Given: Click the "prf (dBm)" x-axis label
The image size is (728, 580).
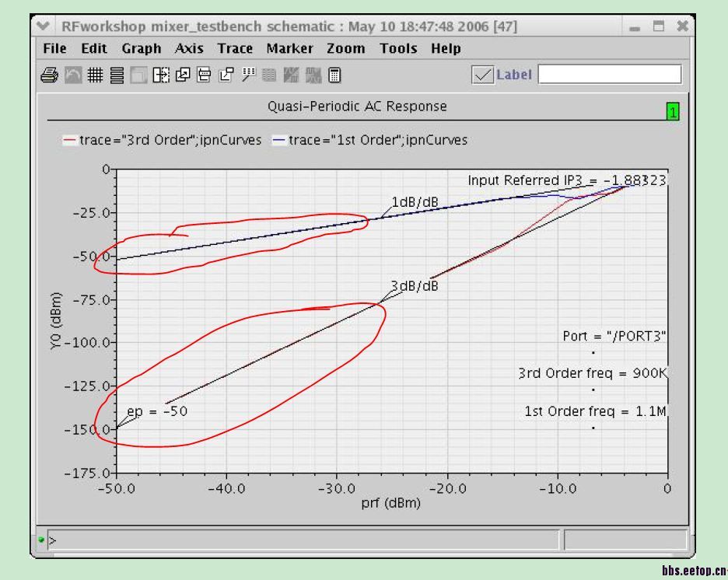Looking at the screenshot, I should tap(391, 503).
